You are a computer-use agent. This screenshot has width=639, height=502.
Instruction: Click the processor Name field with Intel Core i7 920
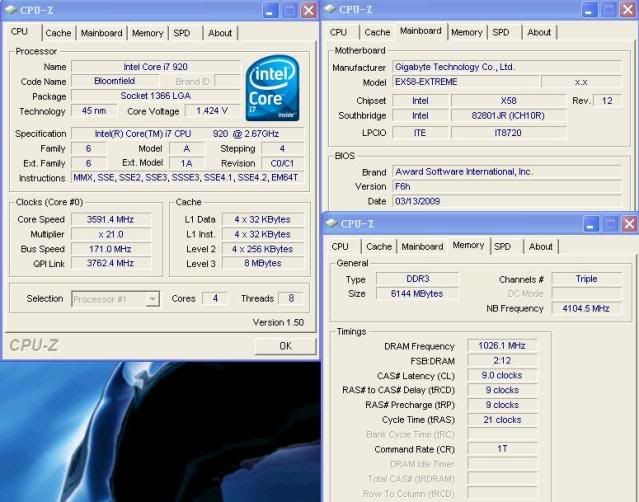(157, 67)
